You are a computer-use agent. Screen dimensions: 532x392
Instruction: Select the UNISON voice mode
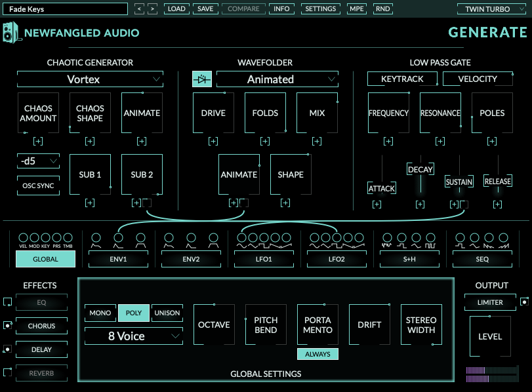167,313
